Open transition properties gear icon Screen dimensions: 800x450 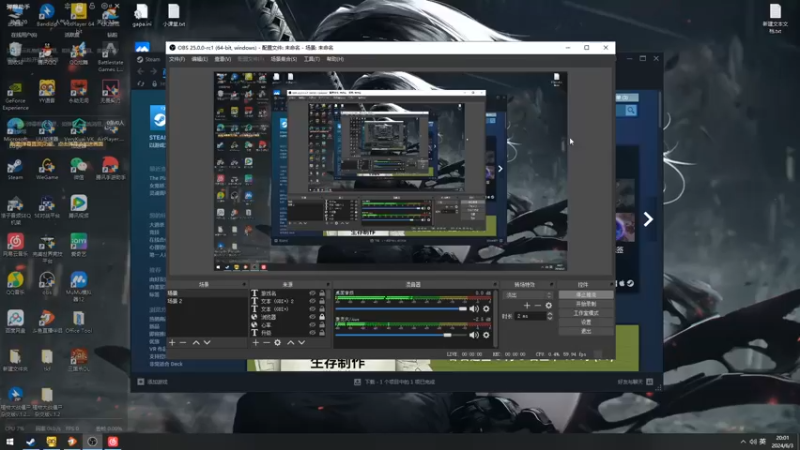tap(549, 305)
